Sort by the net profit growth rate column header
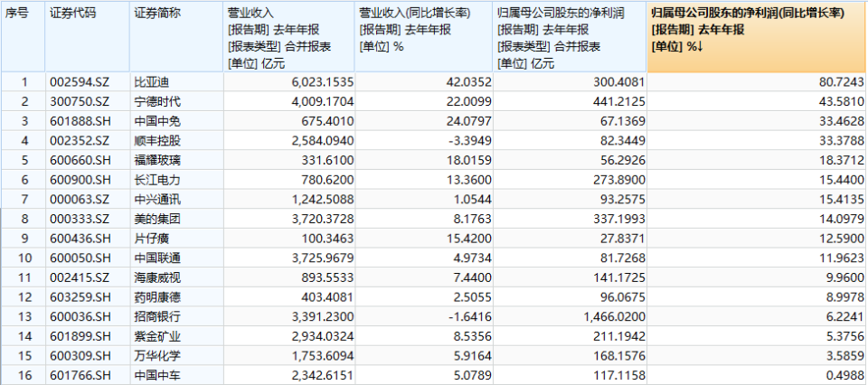 (x=758, y=36)
